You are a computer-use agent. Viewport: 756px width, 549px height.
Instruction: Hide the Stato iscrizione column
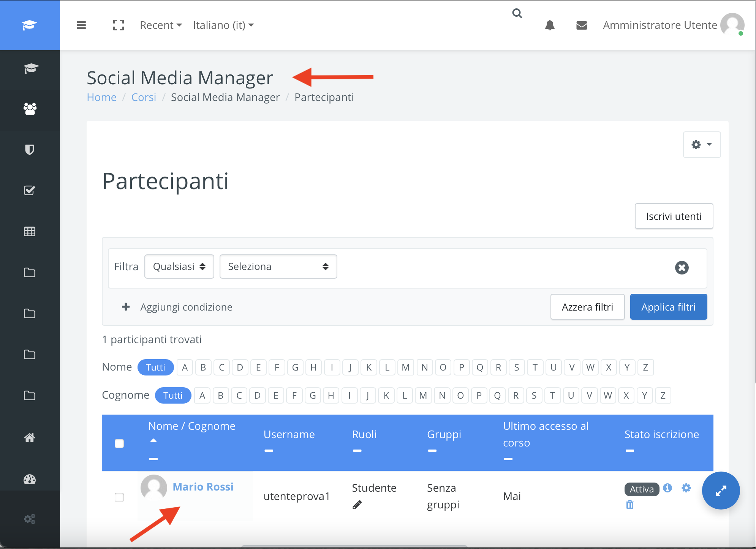(x=630, y=451)
